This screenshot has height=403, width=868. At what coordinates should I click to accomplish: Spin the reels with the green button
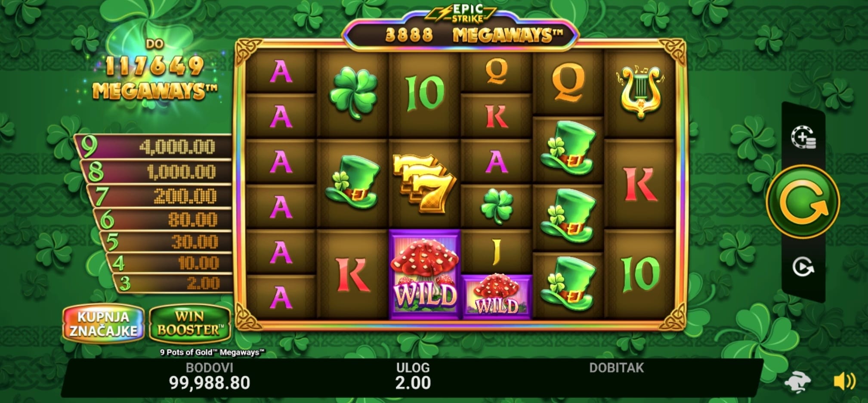(803, 201)
